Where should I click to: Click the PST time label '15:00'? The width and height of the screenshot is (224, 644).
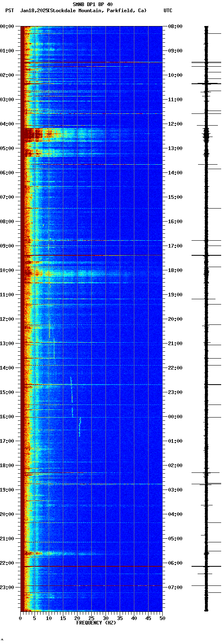click(x=7, y=392)
